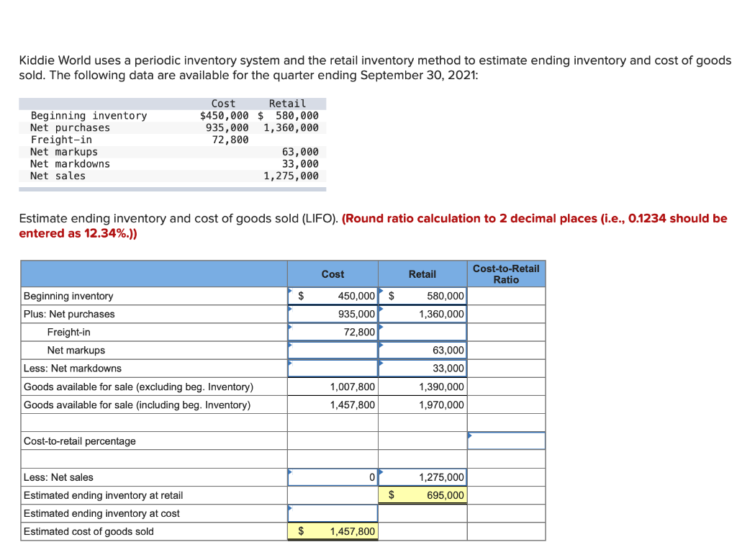The image size is (737, 560).
Task: Select empty Net markdowns cost cell
Action: [333, 368]
